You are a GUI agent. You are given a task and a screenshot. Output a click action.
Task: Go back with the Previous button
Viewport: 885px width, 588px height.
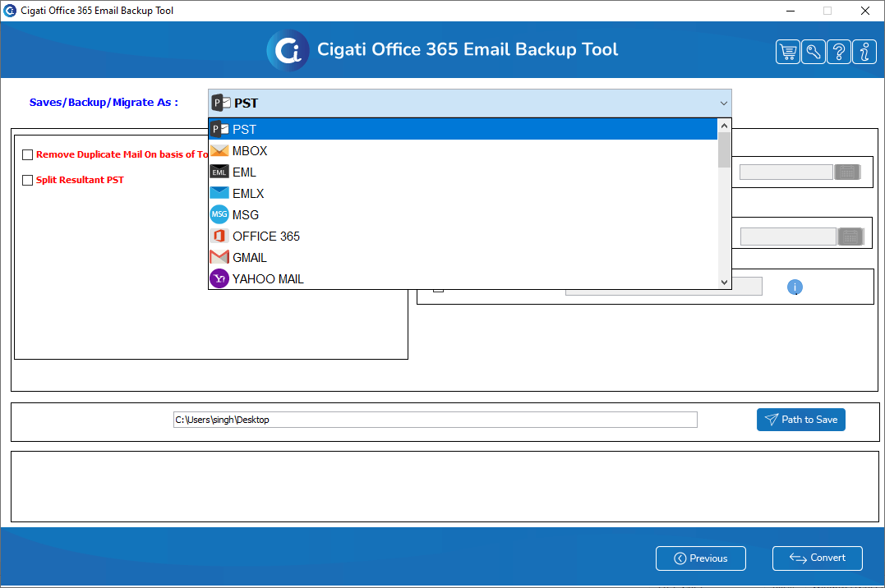pyautogui.click(x=700, y=558)
